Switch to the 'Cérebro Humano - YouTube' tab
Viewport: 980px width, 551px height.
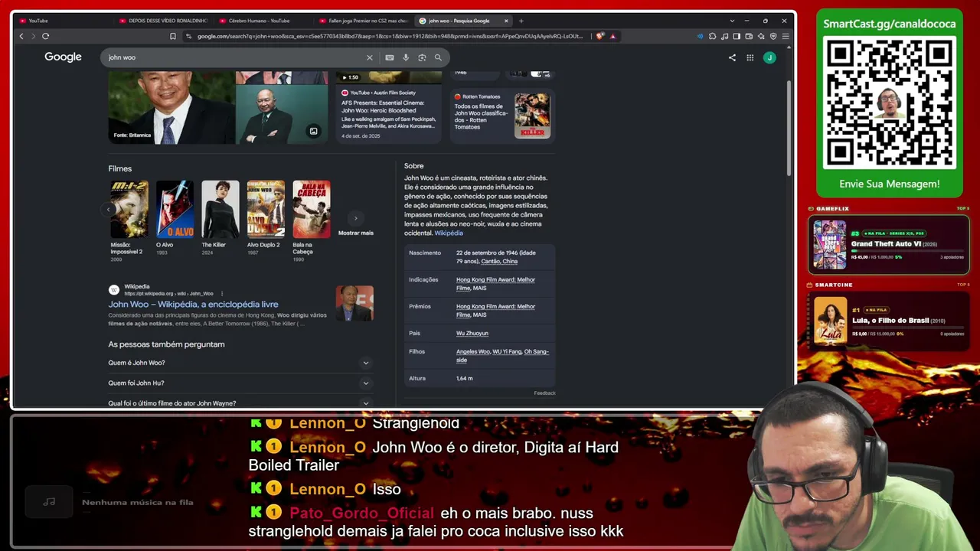pyautogui.click(x=262, y=21)
